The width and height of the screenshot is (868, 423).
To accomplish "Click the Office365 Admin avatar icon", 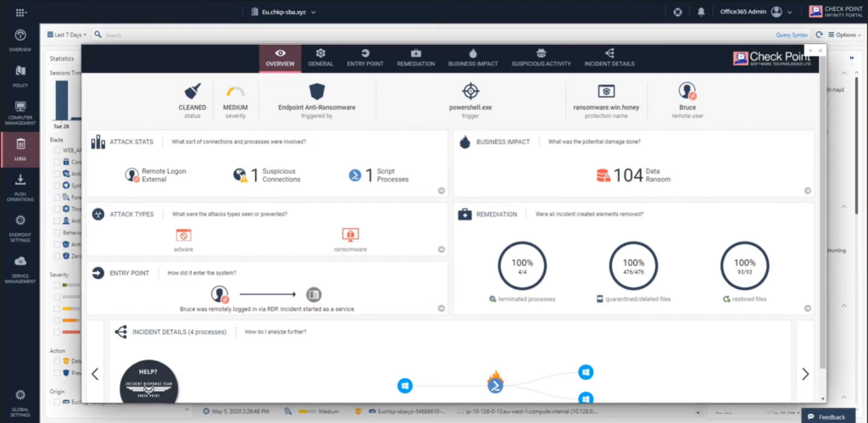I will point(776,12).
